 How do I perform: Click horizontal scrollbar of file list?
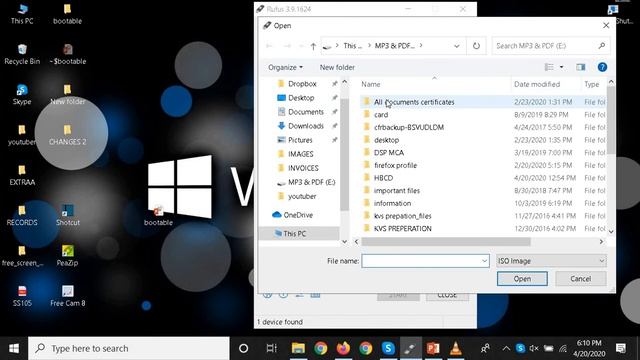click(x=446, y=242)
